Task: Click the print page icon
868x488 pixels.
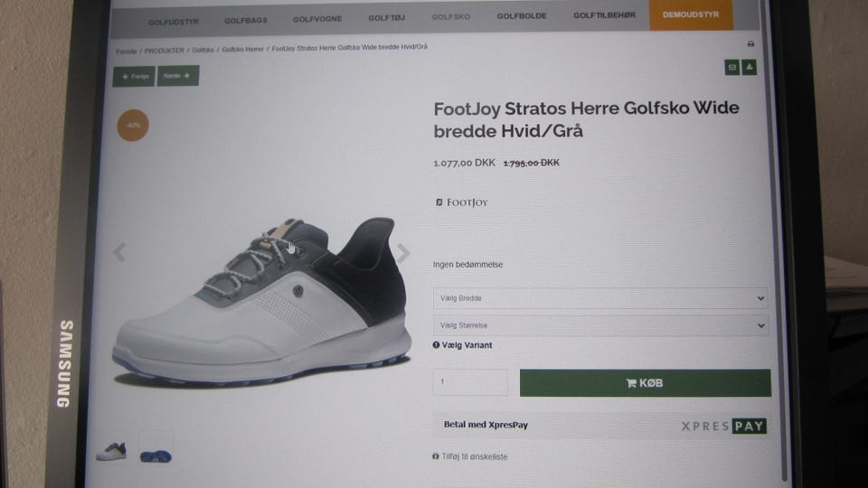Action: (750, 44)
